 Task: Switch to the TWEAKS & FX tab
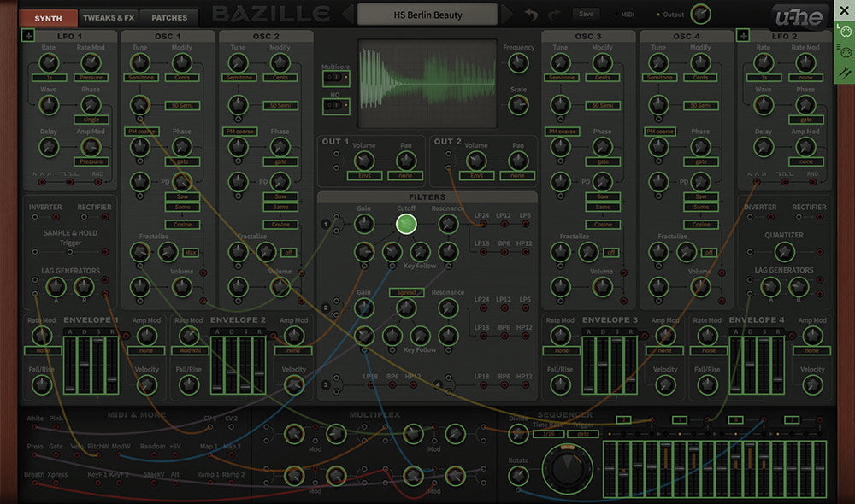click(109, 17)
